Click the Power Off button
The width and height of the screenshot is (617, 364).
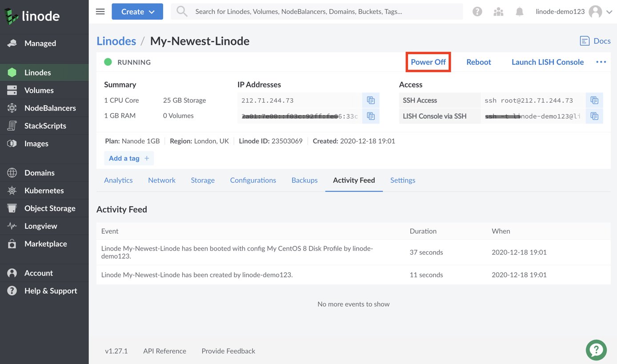click(428, 62)
